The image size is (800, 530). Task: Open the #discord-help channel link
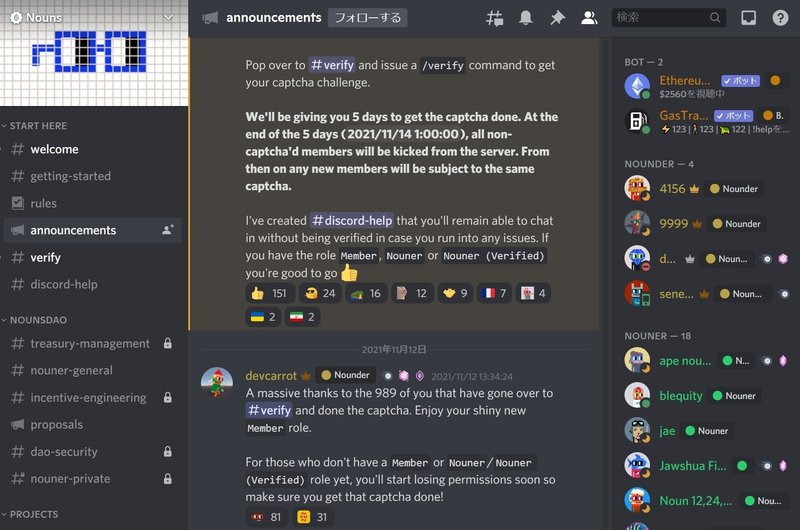[x=352, y=220]
